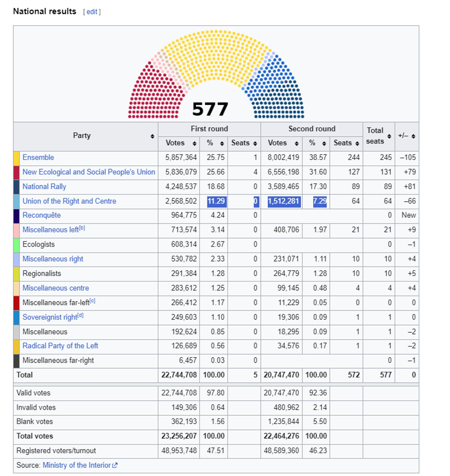Screen dimensions: 450x476
Task: Click the light blue Union of Right swatch
Action: (16, 202)
